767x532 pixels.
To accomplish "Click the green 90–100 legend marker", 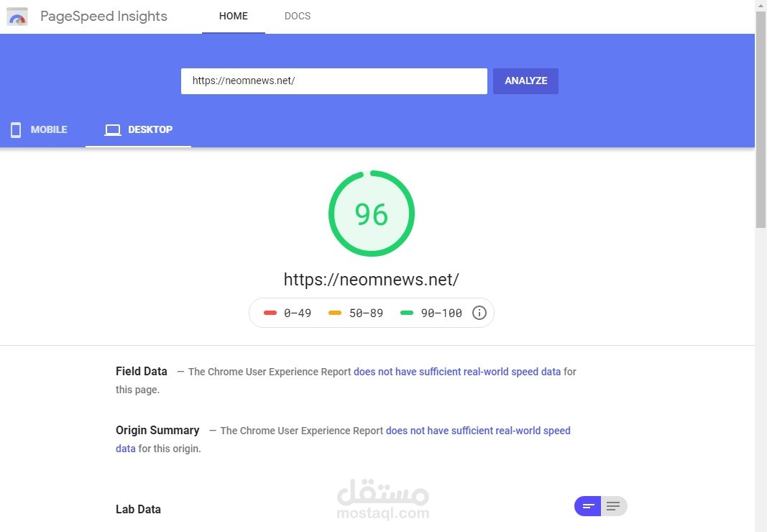I will click(x=407, y=313).
